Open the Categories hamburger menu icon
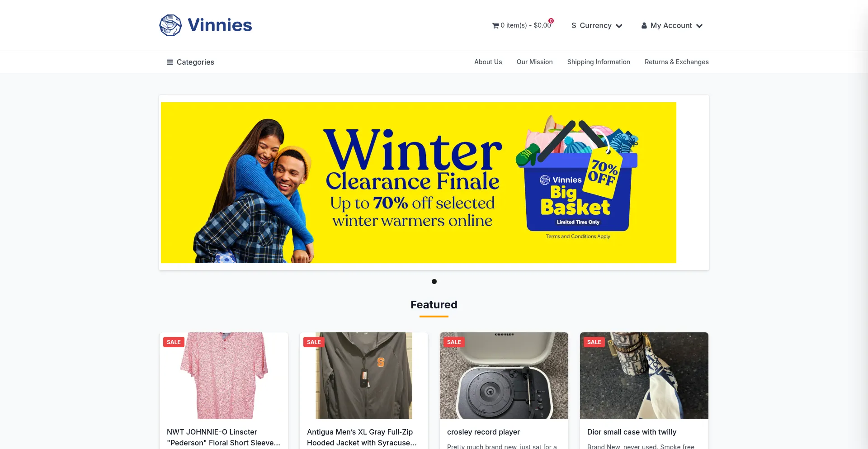The width and height of the screenshot is (868, 449). click(x=170, y=62)
